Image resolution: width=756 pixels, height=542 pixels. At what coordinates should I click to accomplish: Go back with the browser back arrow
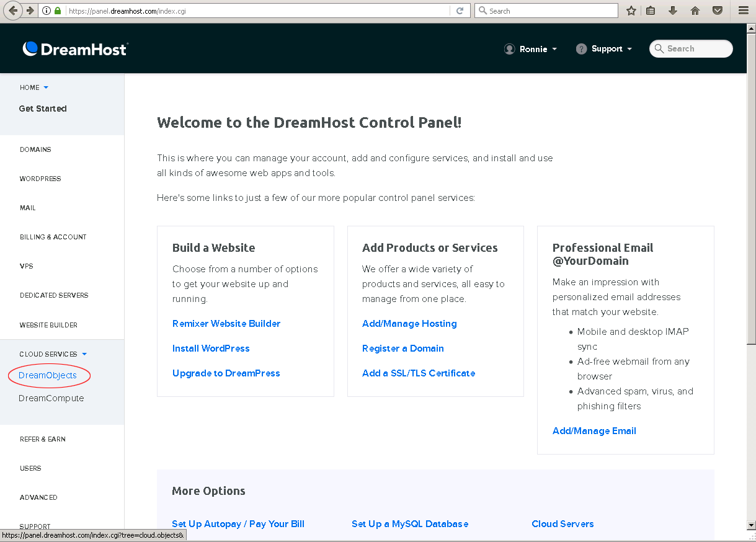click(13, 11)
